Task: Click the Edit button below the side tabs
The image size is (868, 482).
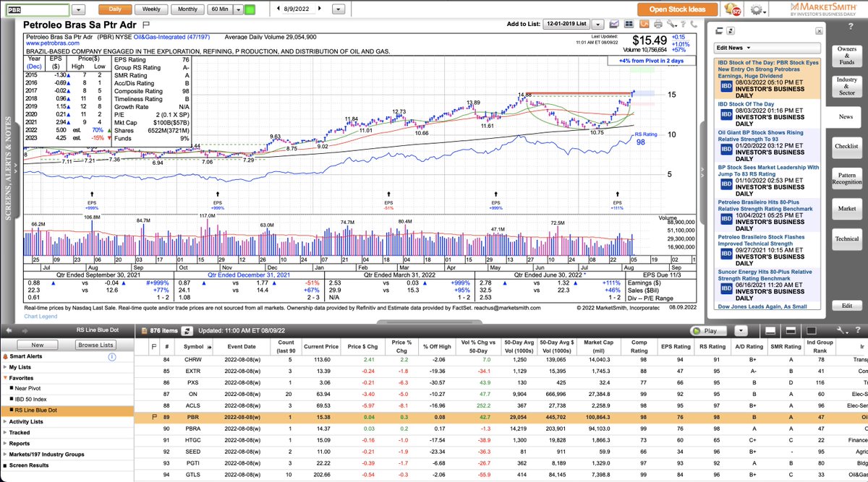Action: [x=847, y=306]
